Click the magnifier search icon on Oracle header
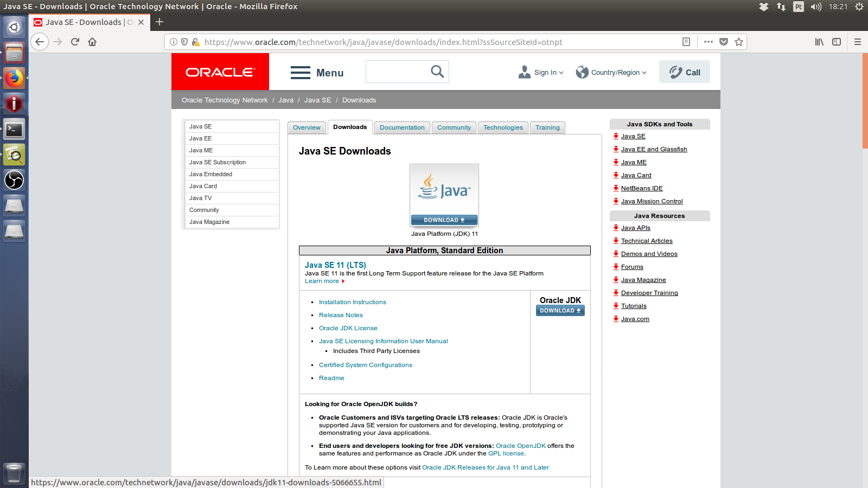The height and width of the screenshot is (488, 868). pos(437,72)
